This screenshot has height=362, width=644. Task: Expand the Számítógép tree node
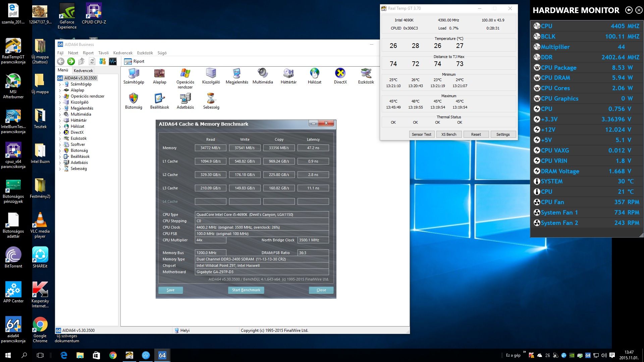tap(60, 84)
